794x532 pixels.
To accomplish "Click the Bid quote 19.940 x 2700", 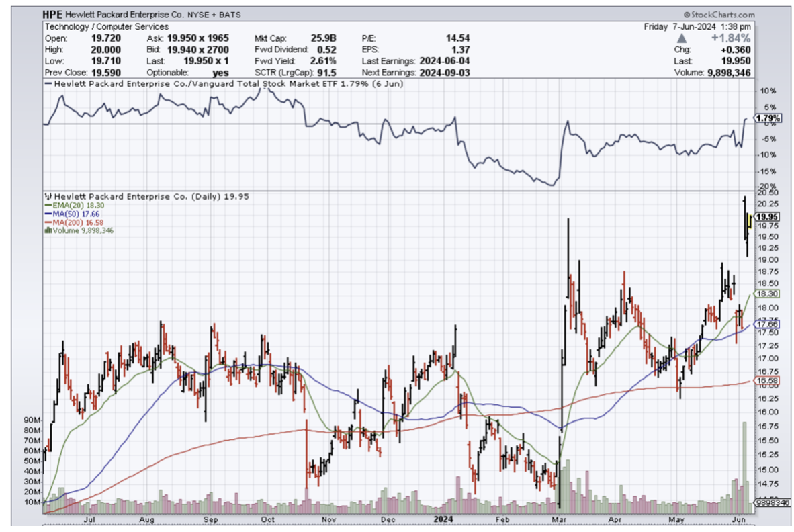I will pos(198,50).
